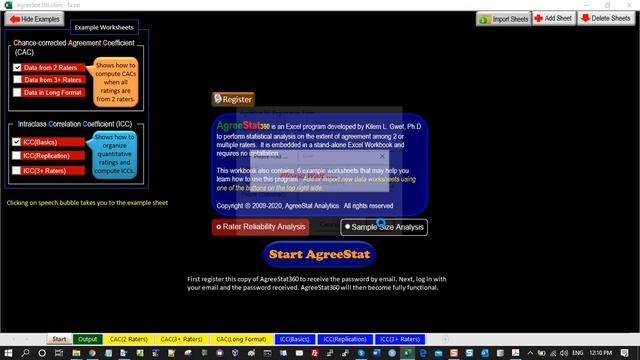
Task: Open the Windows Start menu
Action: click(x=8, y=353)
